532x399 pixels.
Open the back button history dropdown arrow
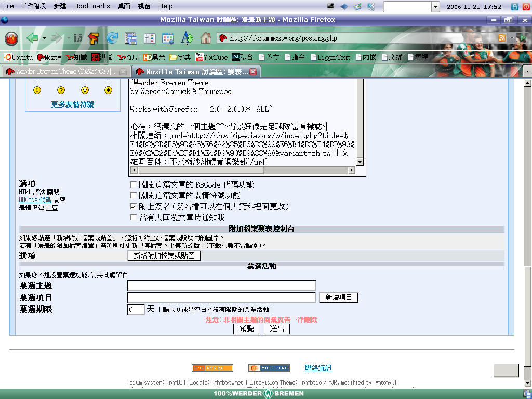(44, 38)
